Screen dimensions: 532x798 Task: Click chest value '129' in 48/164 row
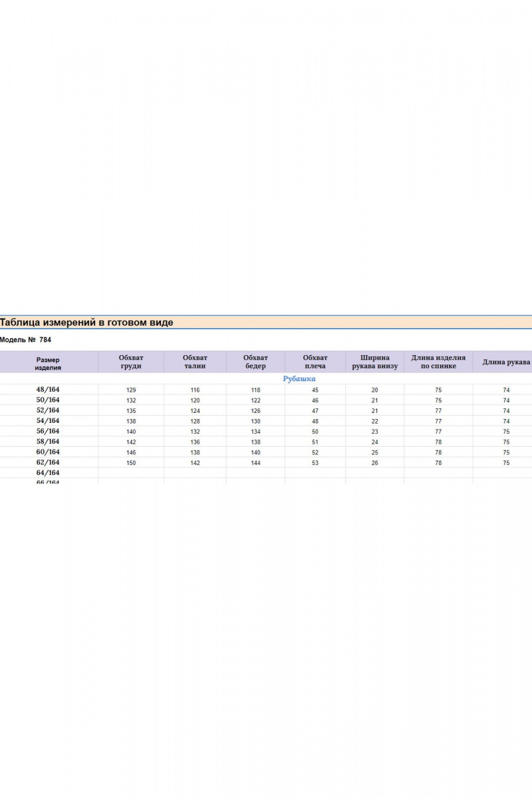(x=131, y=390)
